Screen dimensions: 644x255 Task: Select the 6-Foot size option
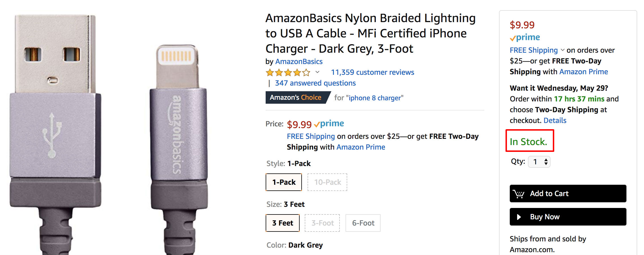tap(363, 223)
